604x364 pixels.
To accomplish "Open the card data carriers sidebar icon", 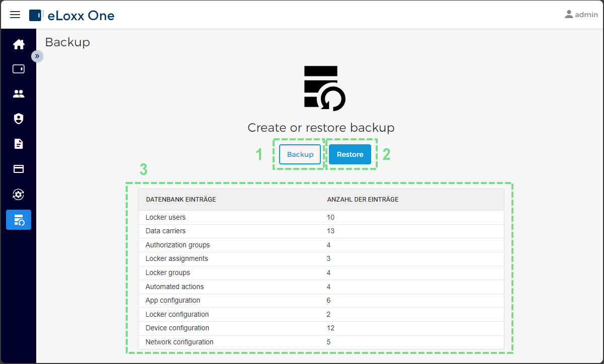I will pyautogui.click(x=19, y=169).
